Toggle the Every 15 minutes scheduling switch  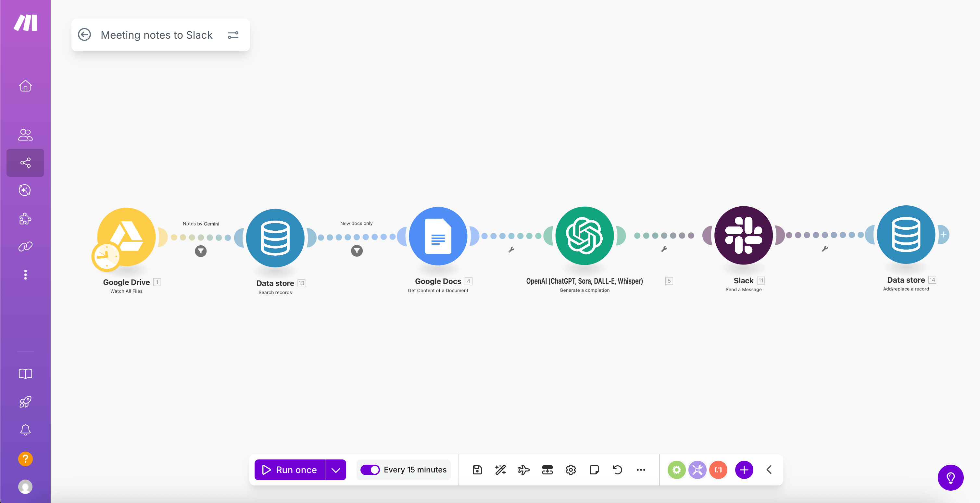(370, 470)
